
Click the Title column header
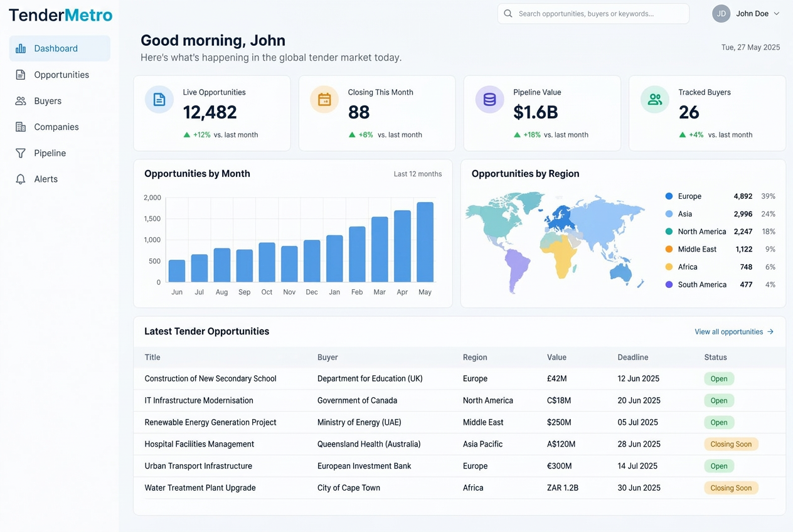tap(152, 358)
